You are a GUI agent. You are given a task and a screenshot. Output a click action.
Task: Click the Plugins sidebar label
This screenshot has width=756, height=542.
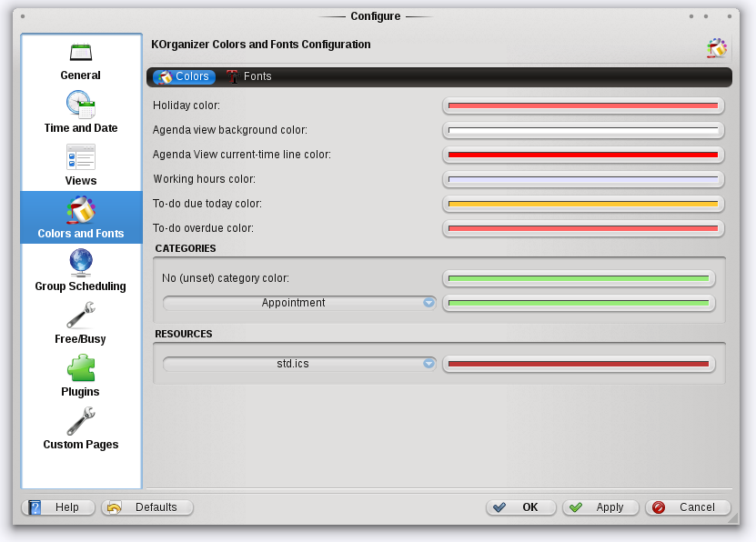pyautogui.click(x=81, y=392)
